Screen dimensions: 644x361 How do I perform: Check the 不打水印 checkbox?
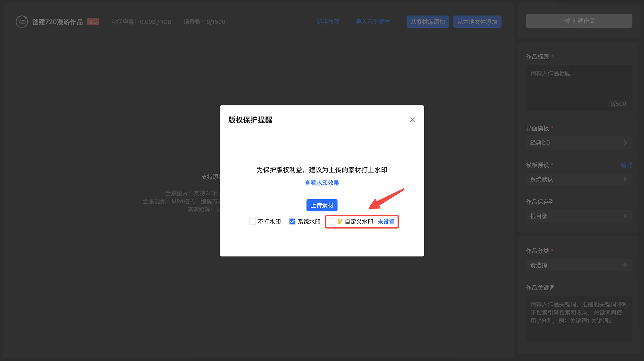pos(253,222)
